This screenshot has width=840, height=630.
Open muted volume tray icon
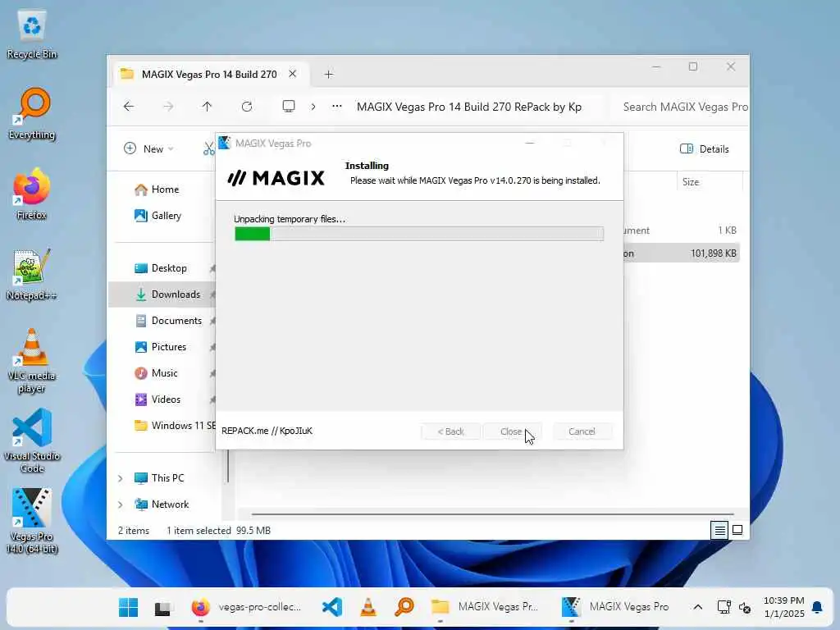[x=745, y=608]
